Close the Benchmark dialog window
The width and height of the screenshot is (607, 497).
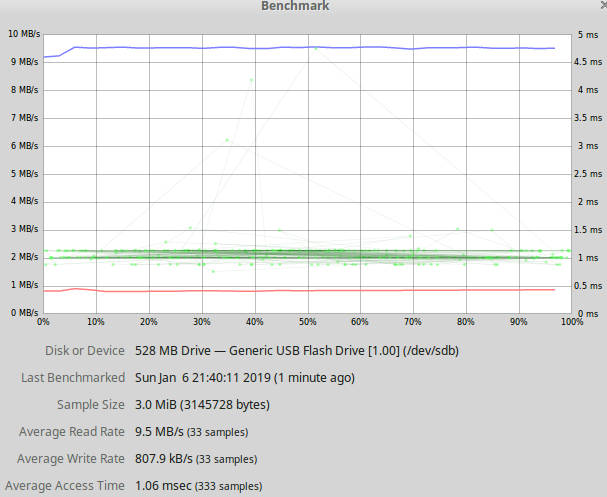point(604,5)
